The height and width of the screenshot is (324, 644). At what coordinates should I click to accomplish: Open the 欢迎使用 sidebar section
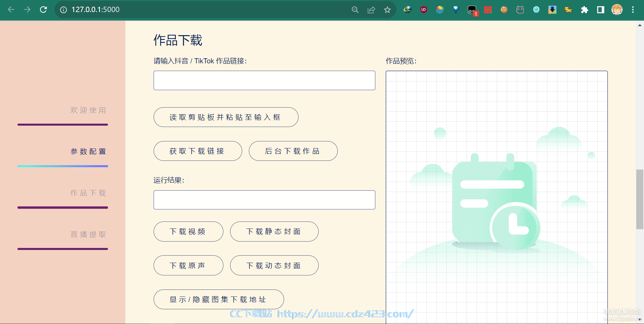click(x=88, y=110)
